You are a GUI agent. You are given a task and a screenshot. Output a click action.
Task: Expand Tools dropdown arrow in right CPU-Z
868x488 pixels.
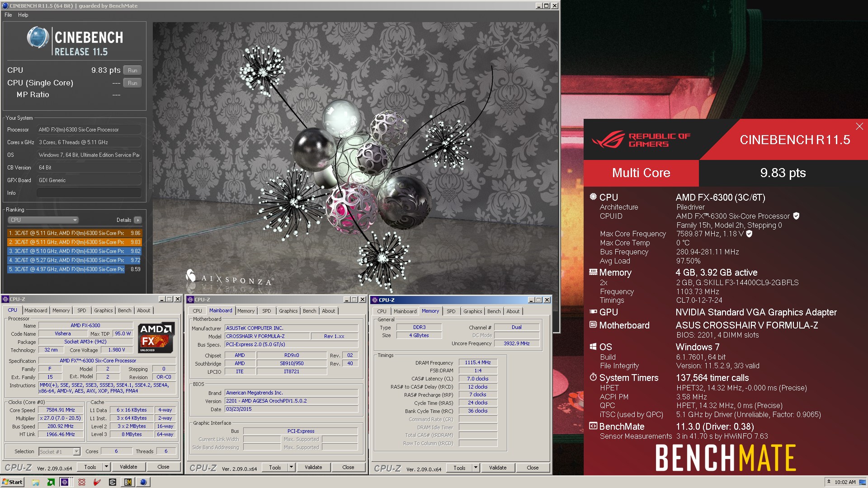coord(476,468)
